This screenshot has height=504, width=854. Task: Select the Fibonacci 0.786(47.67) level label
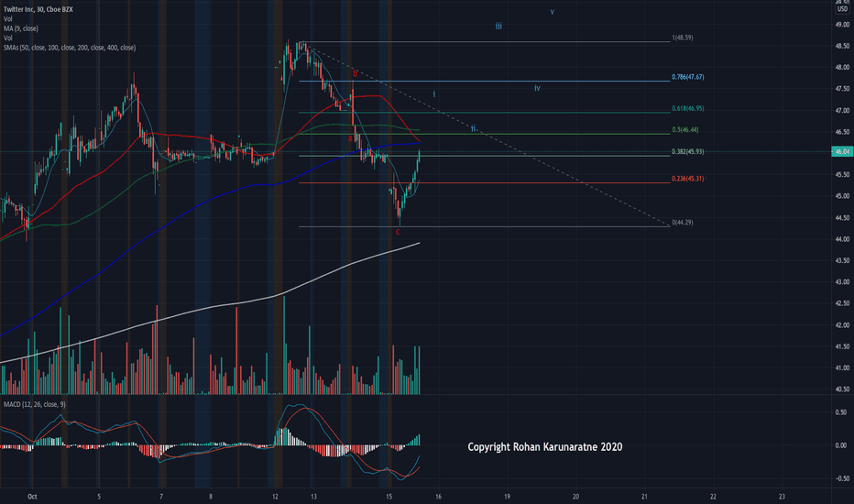point(688,77)
